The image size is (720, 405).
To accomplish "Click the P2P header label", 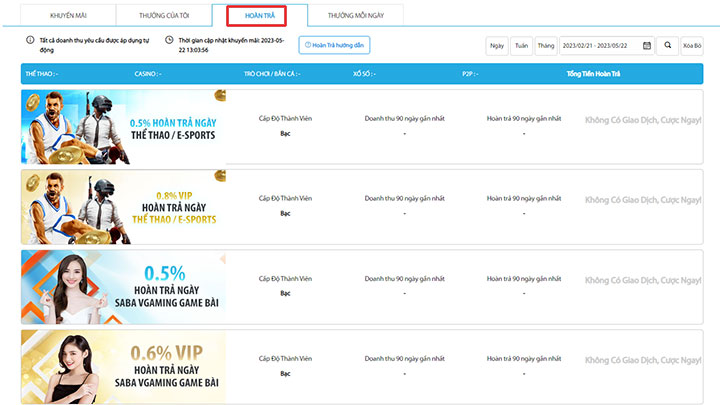I will [470, 74].
